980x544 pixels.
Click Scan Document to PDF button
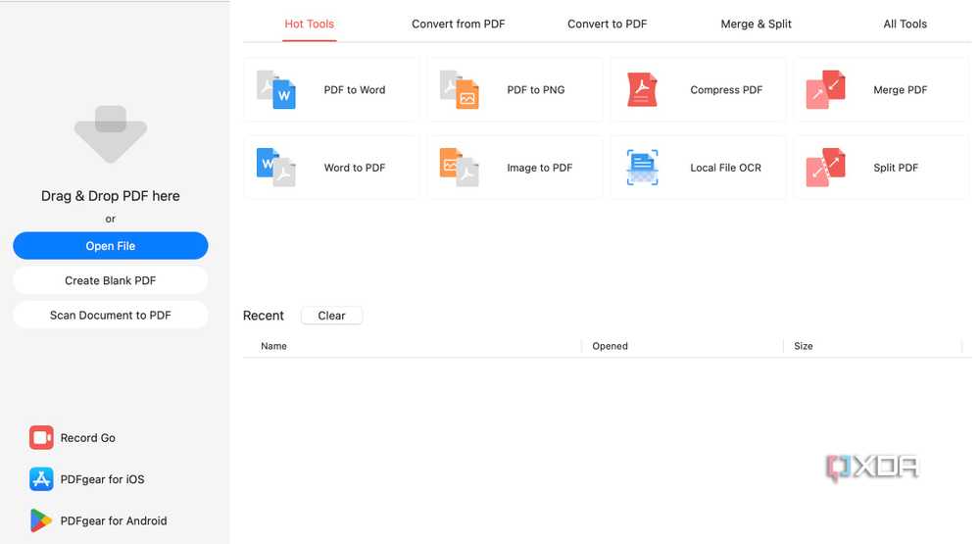[111, 316]
